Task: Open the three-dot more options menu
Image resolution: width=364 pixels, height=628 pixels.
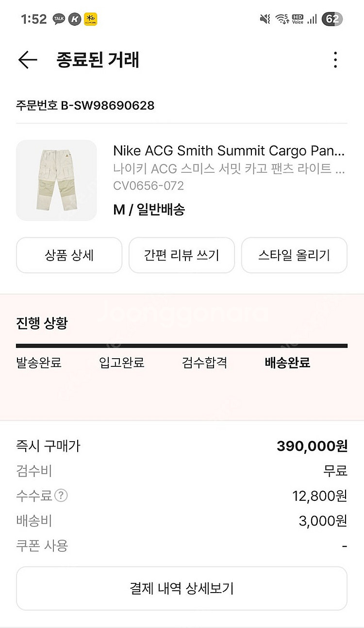Action: [x=335, y=60]
